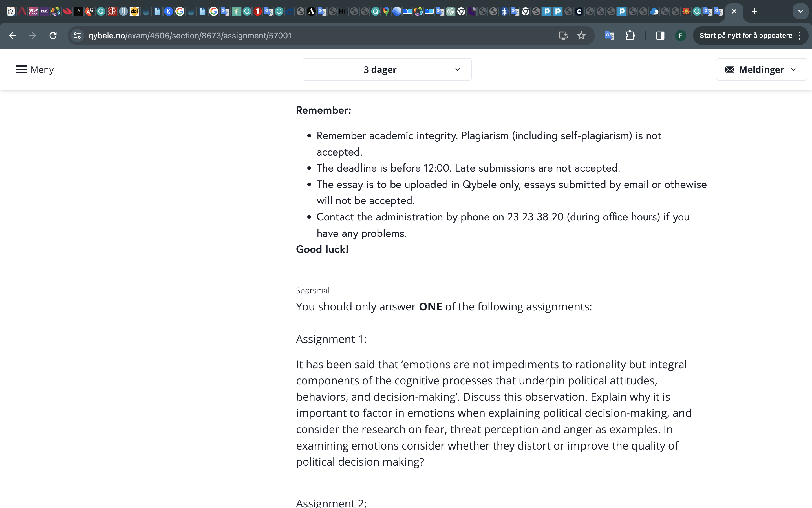Click the 'Assignment 2:' heading
The height and width of the screenshot is (508, 812).
pos(332,503)
